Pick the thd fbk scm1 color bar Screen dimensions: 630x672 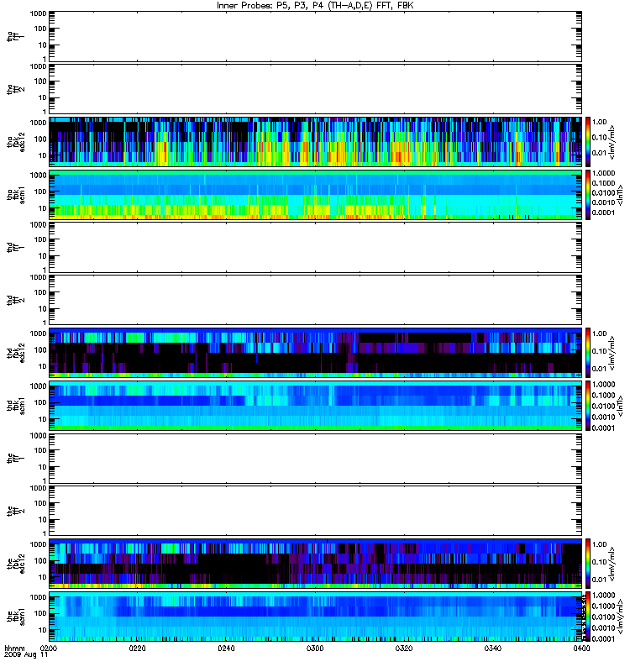point(588,406)
